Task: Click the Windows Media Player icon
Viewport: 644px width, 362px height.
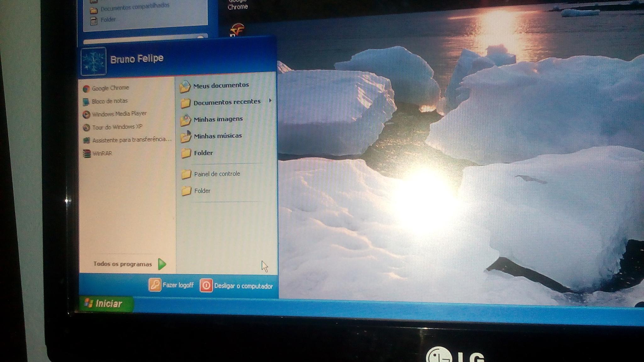Action: pyautogui.click(x=86, y=115)
